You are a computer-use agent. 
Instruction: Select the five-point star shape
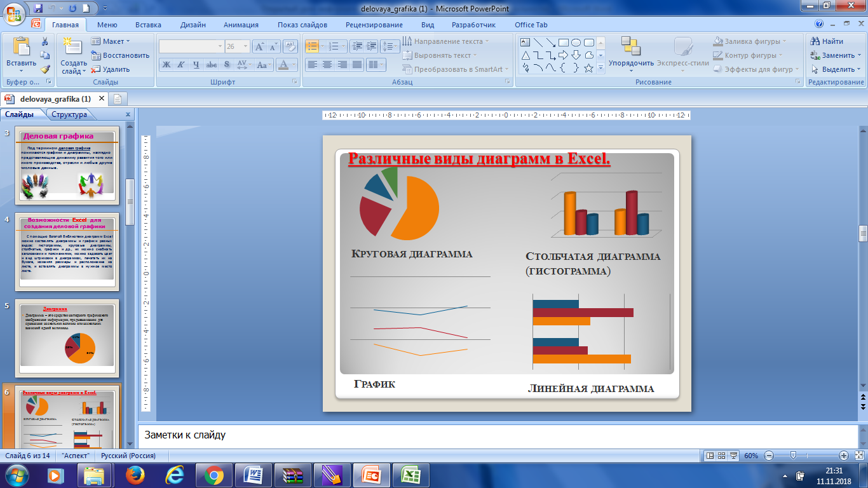pos(588,68)
